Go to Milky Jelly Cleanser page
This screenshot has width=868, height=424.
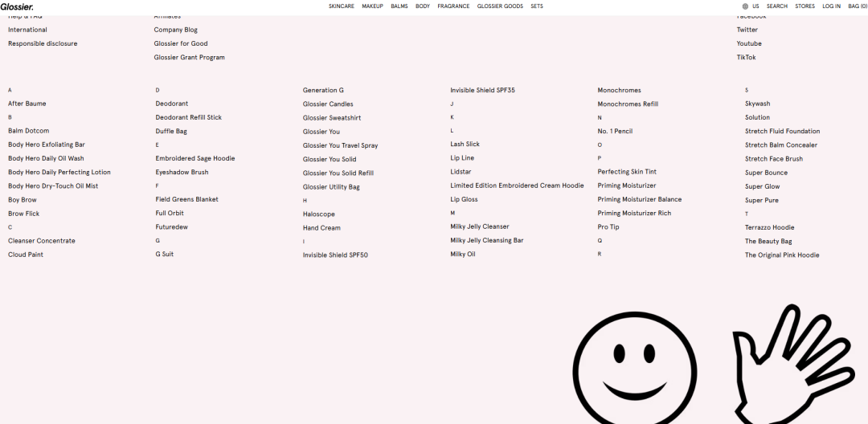click(479, 226)
